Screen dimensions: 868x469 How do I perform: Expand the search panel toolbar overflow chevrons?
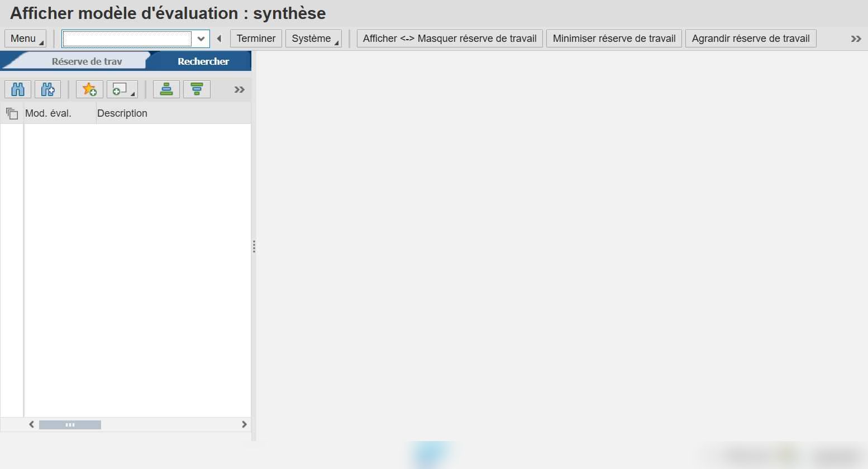(240, 90)
